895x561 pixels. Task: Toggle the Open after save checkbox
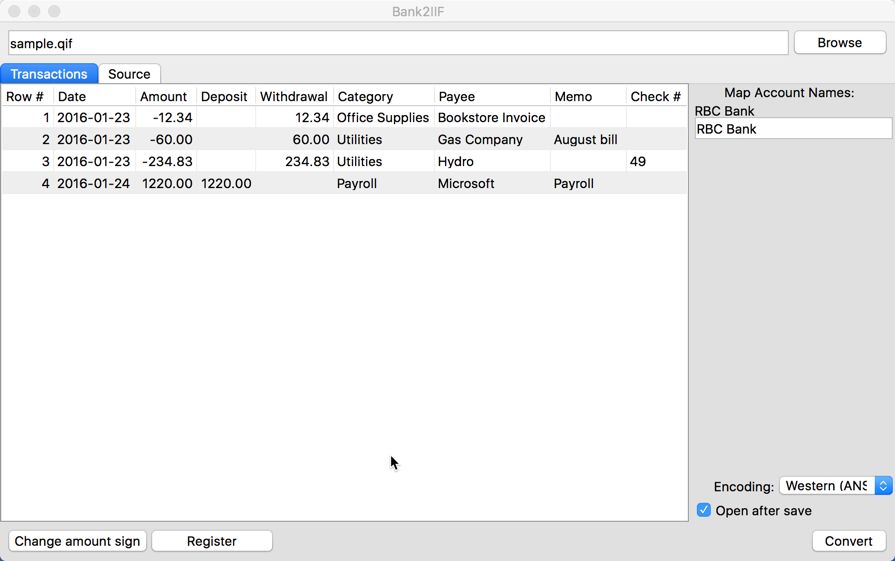(x=704, y=510)
